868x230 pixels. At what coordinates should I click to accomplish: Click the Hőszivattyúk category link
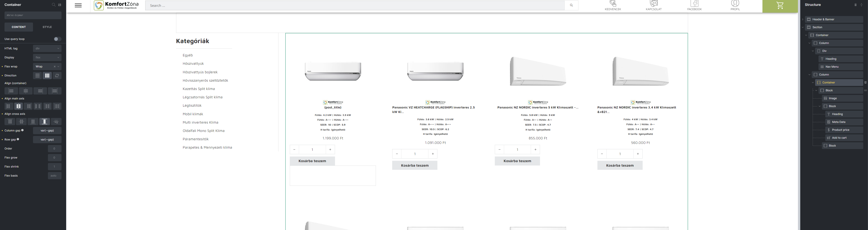click(193, 64)
